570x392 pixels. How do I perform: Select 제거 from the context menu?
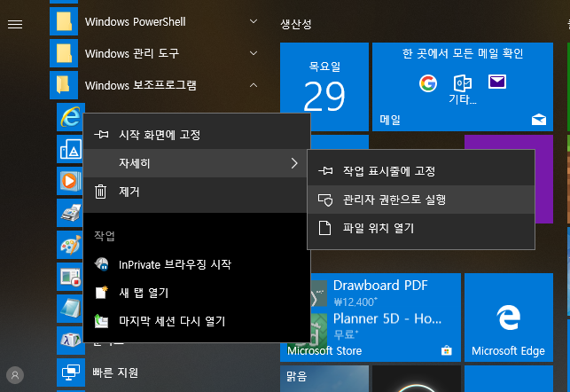tap(197, 192)
